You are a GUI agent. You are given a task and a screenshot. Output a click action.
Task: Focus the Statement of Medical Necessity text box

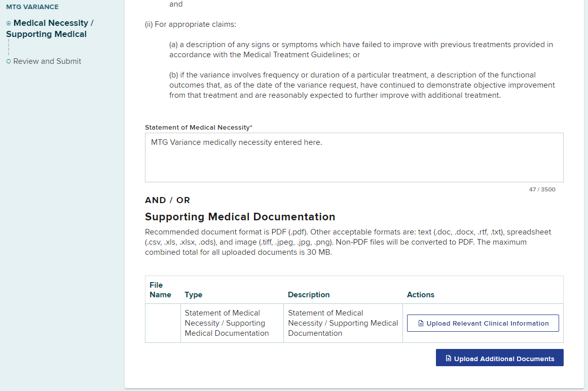[354, 158]
